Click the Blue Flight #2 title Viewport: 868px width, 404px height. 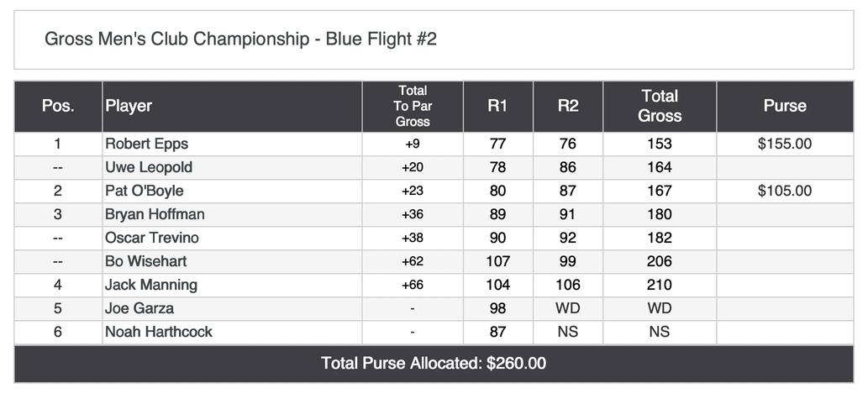click(240, 39)
